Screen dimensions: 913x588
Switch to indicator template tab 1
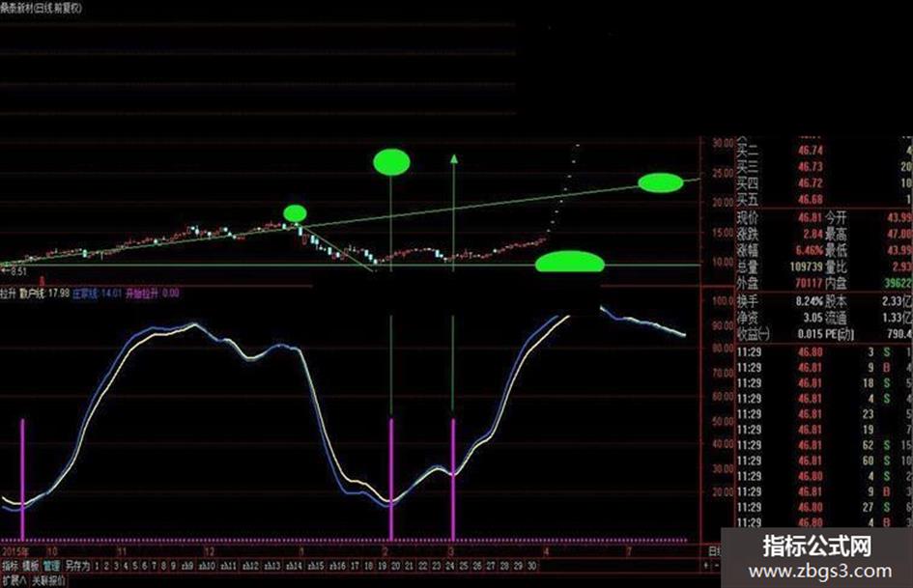coord(97,566)
